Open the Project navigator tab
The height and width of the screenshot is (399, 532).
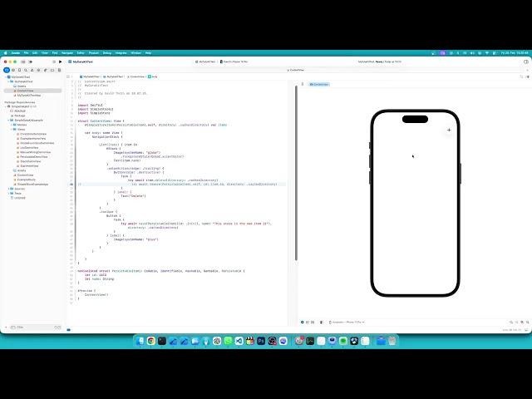[7, 70]
